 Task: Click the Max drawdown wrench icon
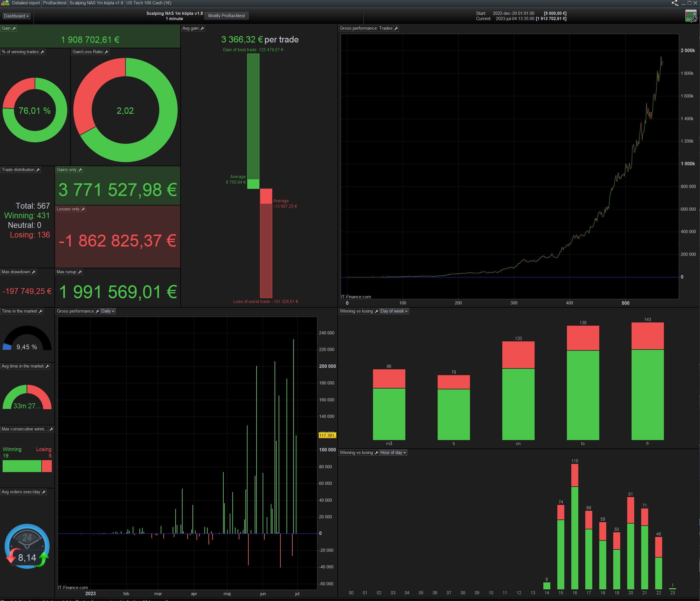click(33, 272)
